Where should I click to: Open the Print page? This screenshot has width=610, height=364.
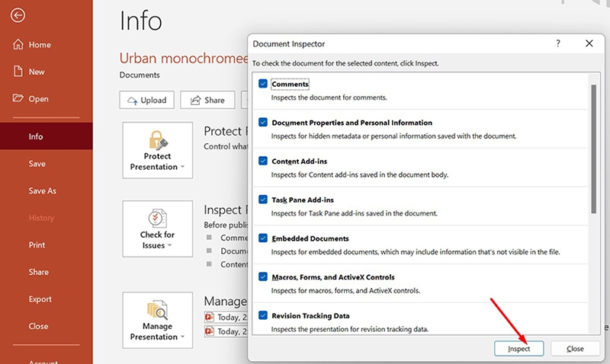tap(47, 244)
